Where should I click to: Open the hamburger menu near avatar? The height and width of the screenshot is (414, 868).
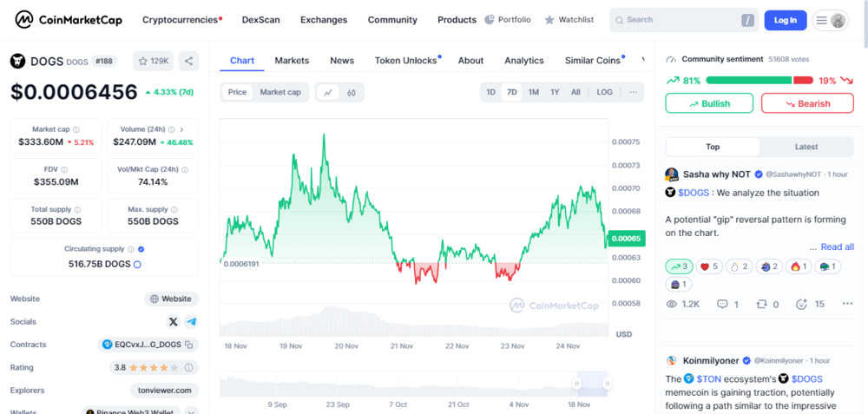pos(821,21)
